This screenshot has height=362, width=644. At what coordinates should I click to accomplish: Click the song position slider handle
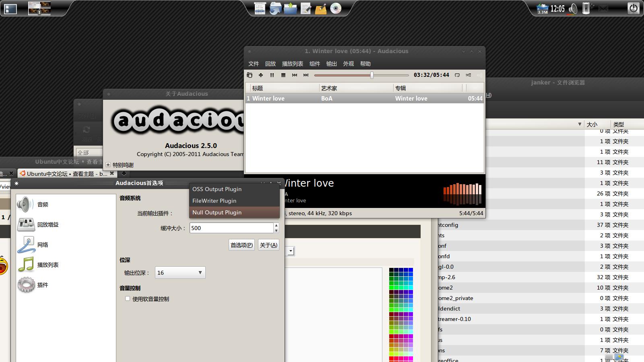coord(372,75)
